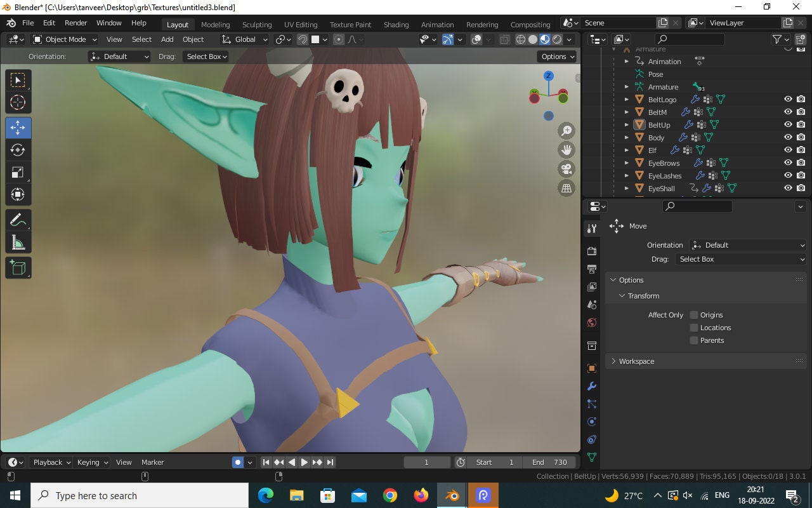Enable Affect Only Locations checkbox

694,328
